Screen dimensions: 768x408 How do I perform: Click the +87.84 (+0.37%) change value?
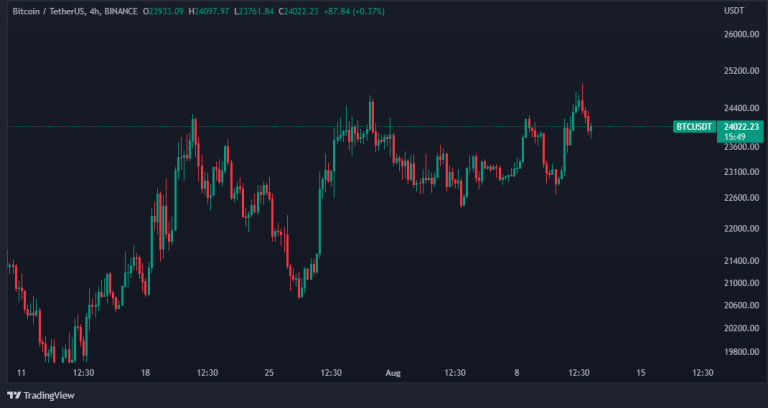pos(354,11)
